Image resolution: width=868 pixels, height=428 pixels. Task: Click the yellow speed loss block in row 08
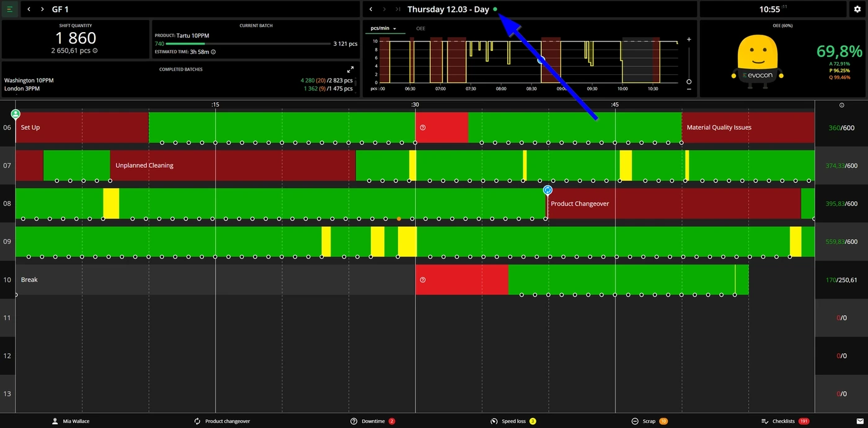[111, 204]
